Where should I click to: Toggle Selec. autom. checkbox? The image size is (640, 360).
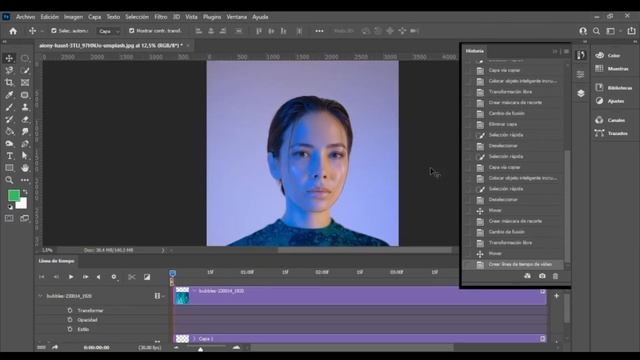coord(53,31)
